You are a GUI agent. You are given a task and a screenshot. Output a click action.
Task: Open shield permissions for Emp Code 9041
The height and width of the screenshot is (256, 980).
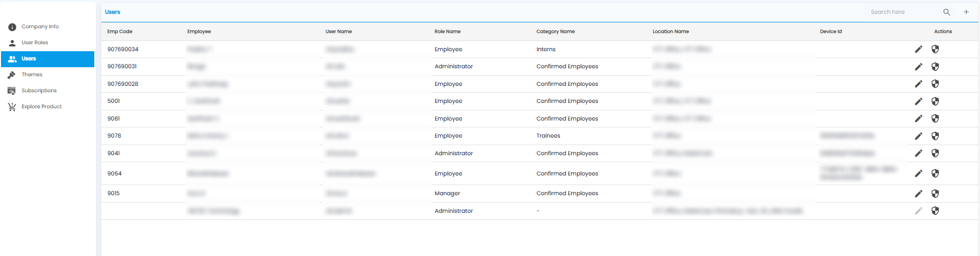[x=935, y=153]
